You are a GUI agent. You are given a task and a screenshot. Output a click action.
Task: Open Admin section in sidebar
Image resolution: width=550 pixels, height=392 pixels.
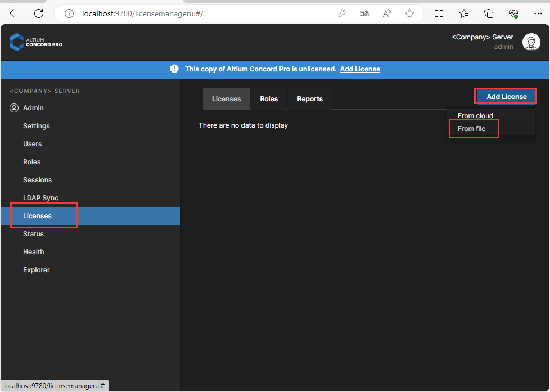(33, 108)
